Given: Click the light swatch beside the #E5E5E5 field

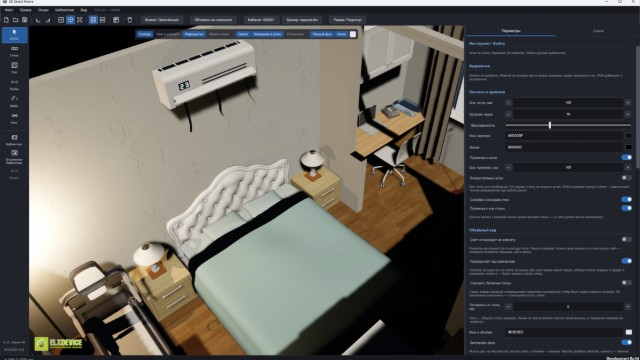Looking at the screenshot, I should pyautogui.click(x=629, y=332).
